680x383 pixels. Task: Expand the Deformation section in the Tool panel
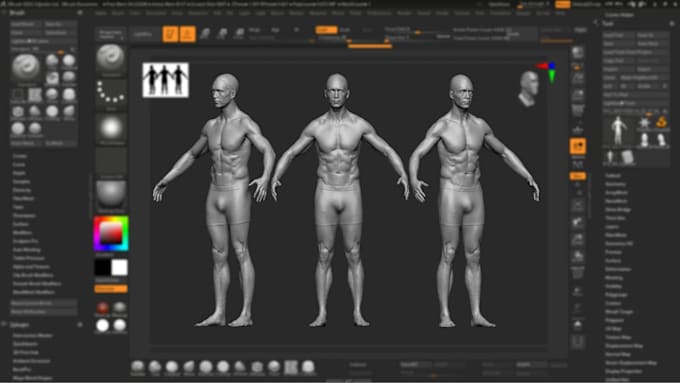coord(618,269)
